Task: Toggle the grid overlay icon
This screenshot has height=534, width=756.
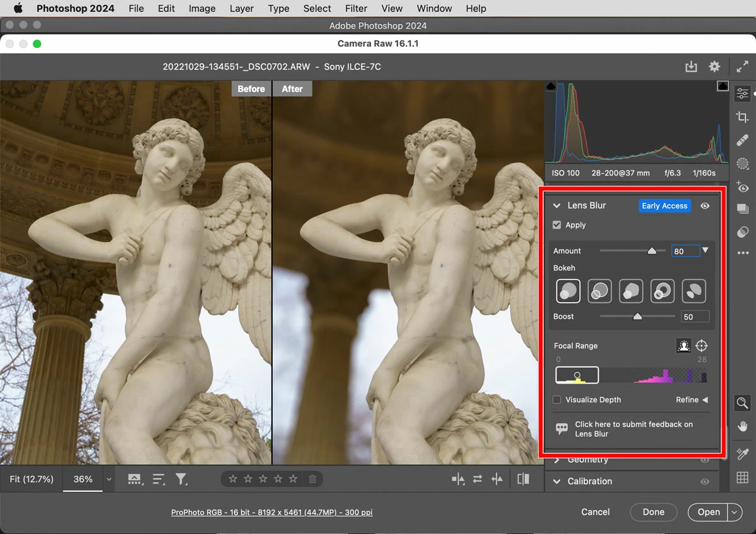Action: click(742, 478)
